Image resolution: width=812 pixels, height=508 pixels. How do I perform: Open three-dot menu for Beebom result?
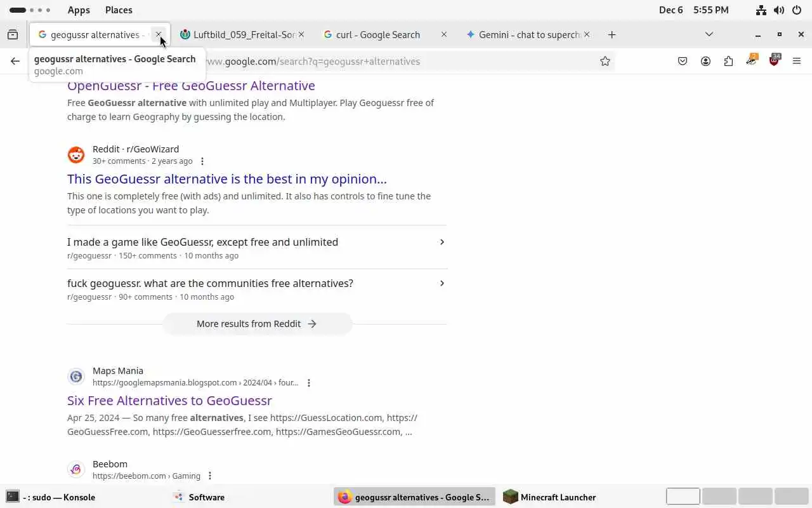pos(210,476)
